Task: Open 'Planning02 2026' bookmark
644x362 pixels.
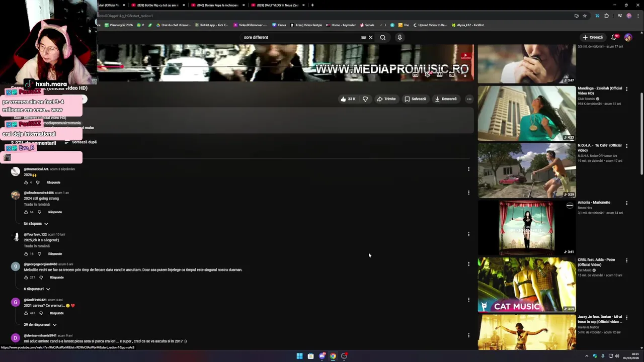Action: (x=119, y=25)
